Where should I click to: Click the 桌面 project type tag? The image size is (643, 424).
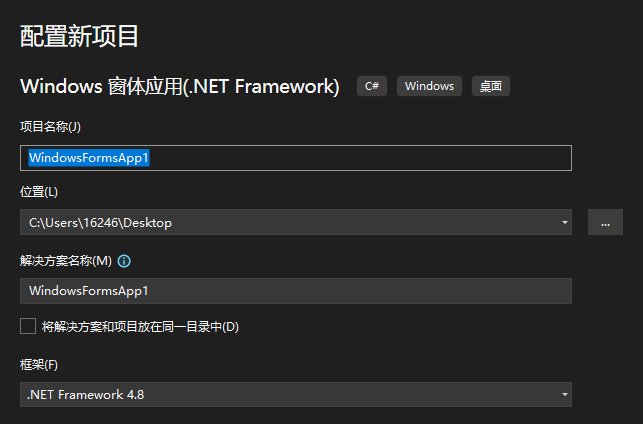[491, 86]
